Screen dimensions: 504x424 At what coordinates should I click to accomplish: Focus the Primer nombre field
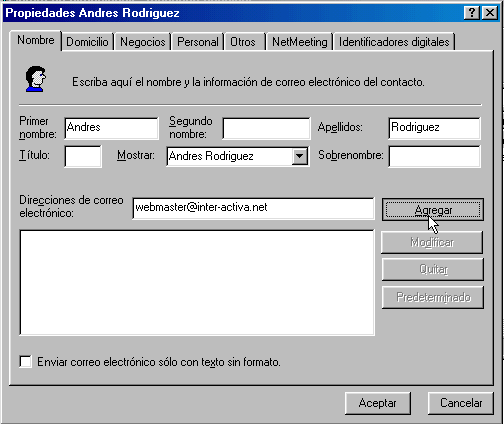coord(111,128)
